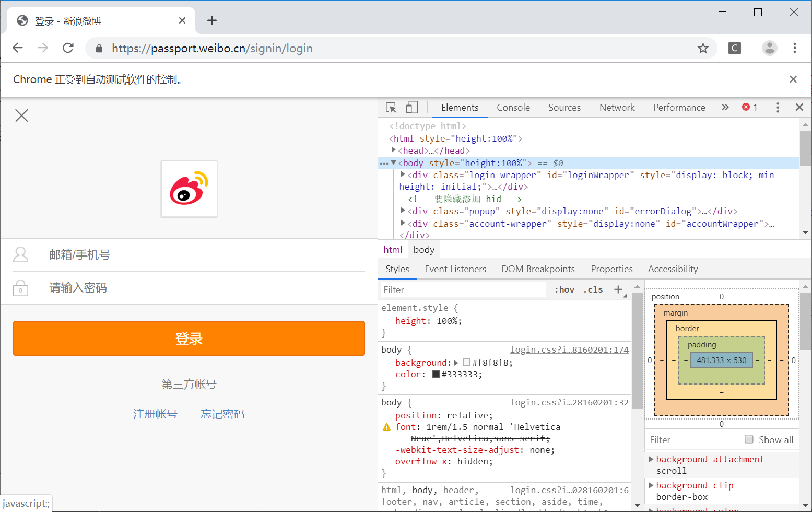The width and height of the screenshot is (812, 512).
Task: Open Chrome's three-dot menu
Action: point(795,48)
